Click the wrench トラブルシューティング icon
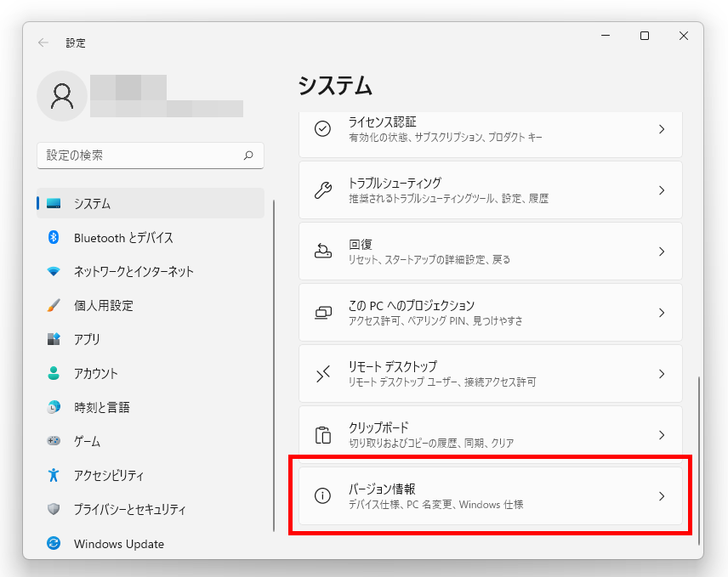Image resolution: width=728 pixels, height=577 pixels. (322, 190)
